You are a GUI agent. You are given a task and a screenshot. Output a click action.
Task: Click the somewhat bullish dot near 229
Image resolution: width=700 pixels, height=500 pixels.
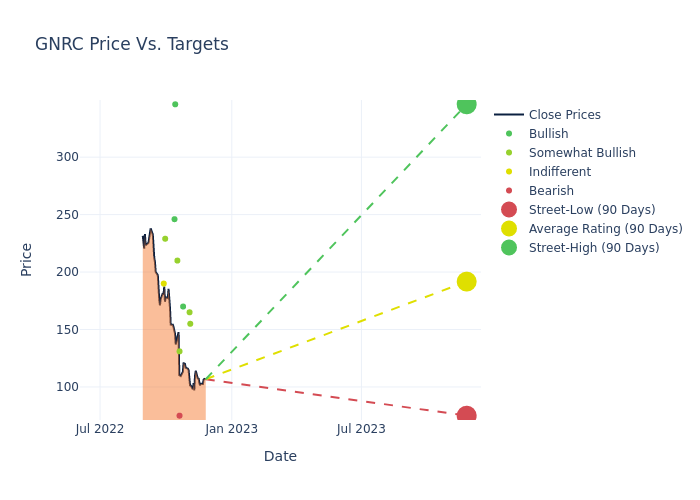[x=165, y=239]
